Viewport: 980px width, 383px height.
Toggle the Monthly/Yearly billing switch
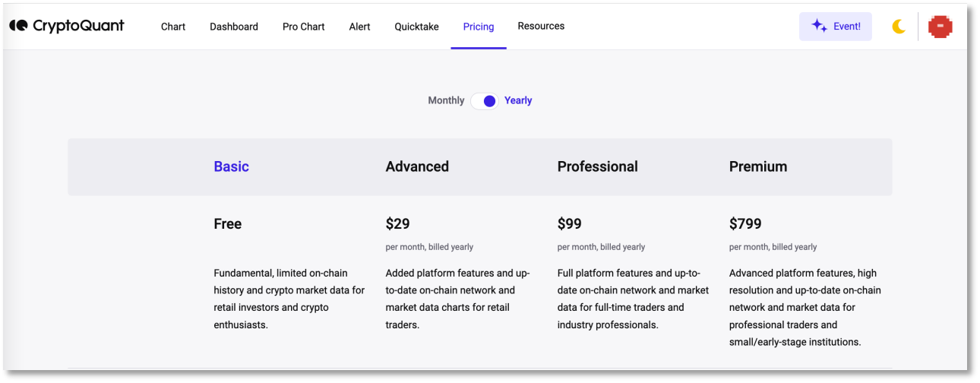tap(485, 101)
